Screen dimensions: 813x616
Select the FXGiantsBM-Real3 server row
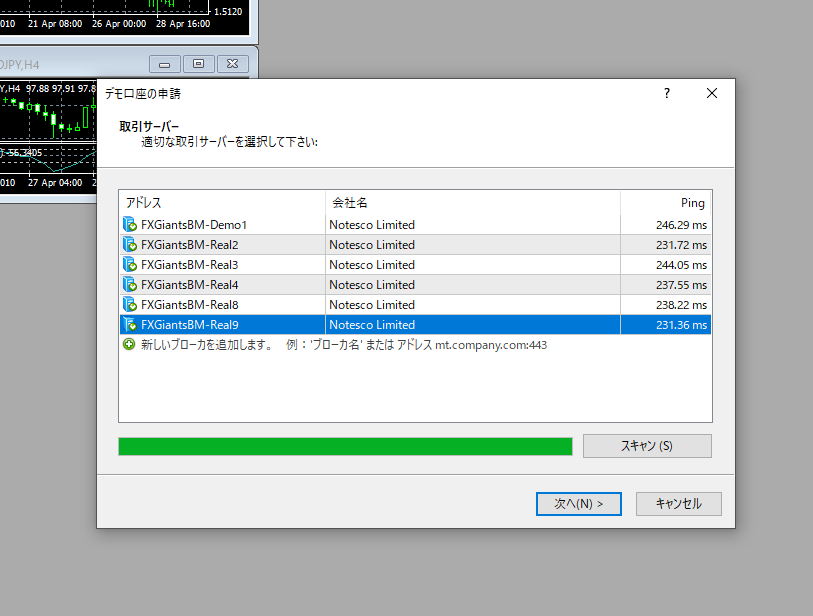click(415, 264)
